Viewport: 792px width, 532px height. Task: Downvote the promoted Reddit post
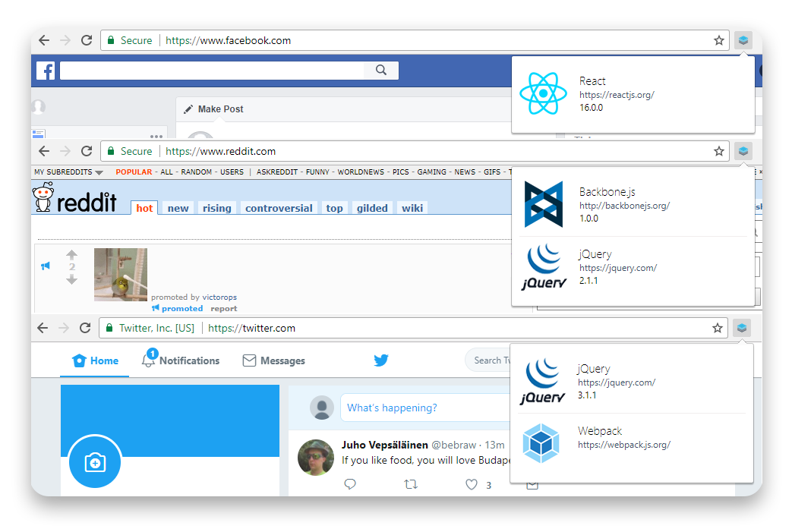[x=71, y=279]
